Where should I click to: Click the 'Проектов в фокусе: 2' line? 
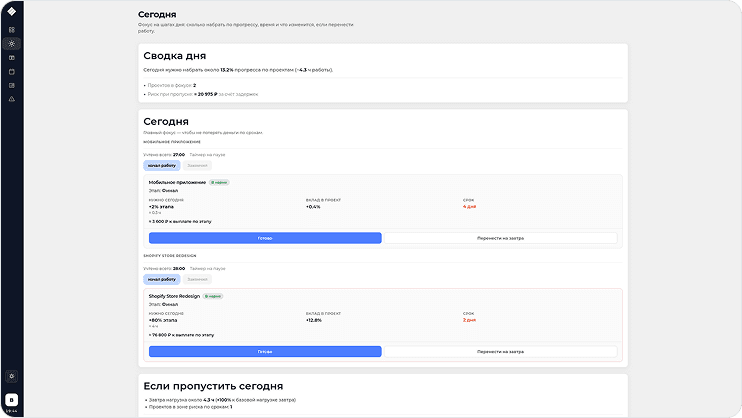point(169,86)
